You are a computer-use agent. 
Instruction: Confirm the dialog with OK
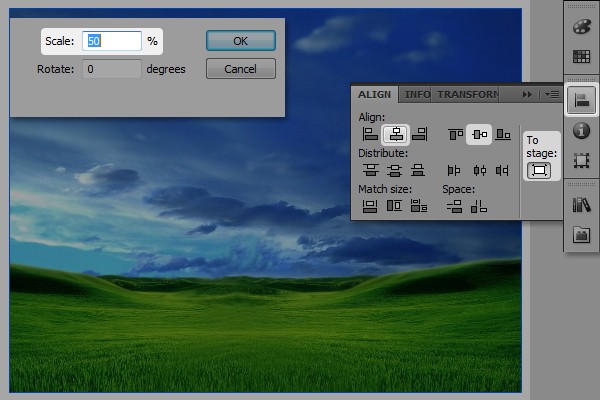click(241, 41)
